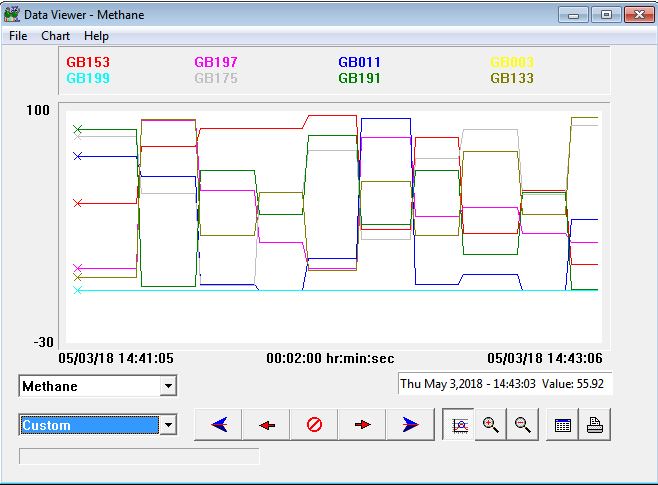Click the fast backward blue arrow button
Viewport: 658px width, 485px height.
(x=218, y=425)
